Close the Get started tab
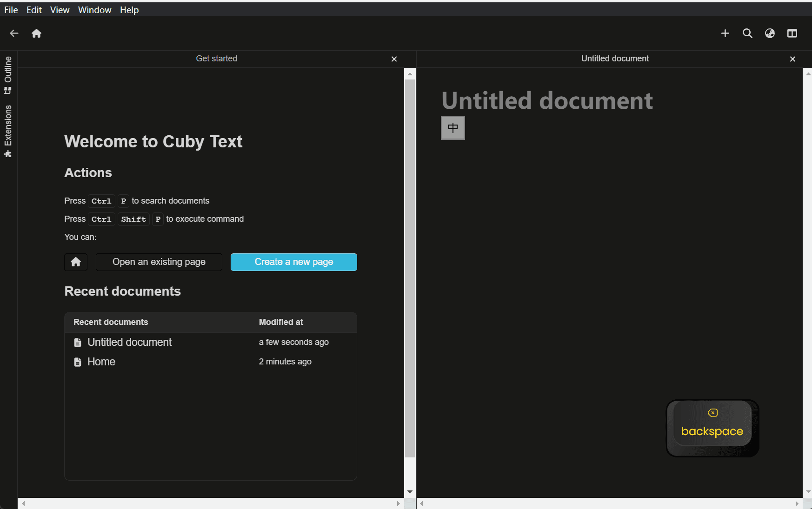The width and height of the screenshot is (812, 509). (x=394, y=59)
